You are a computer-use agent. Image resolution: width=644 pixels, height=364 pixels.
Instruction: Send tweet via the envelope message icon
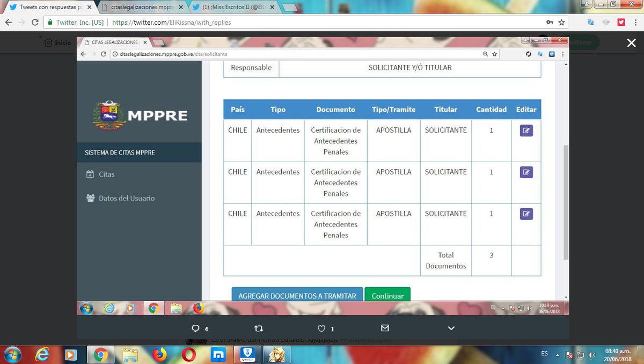tap(384, 328)
